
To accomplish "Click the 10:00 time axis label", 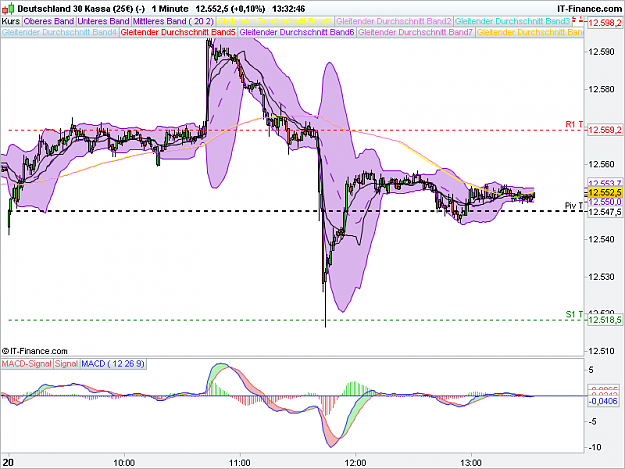I will point(124,463).
